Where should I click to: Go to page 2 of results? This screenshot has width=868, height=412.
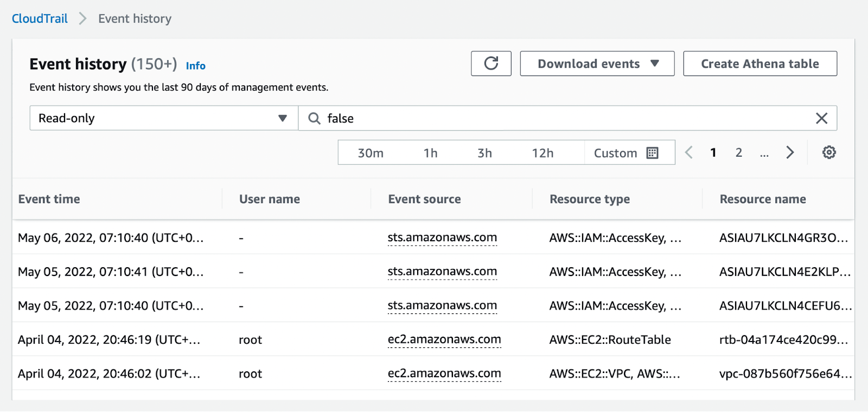pyautogui.click(x=738, y=153)
